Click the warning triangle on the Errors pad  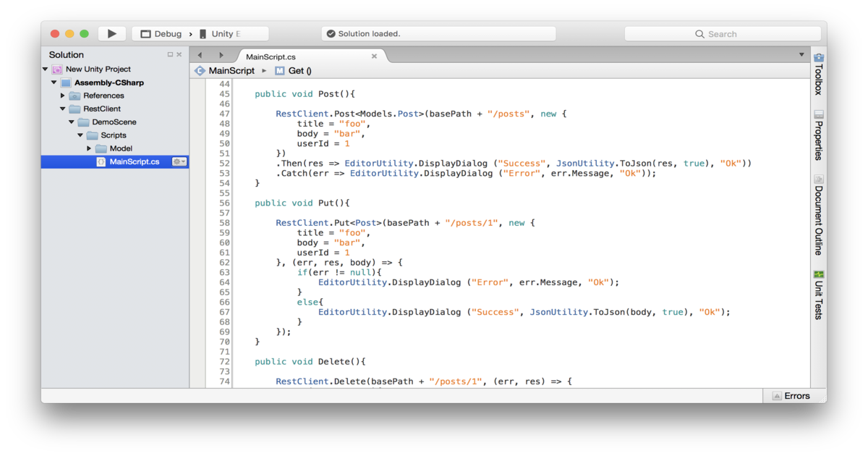point(778,395)
